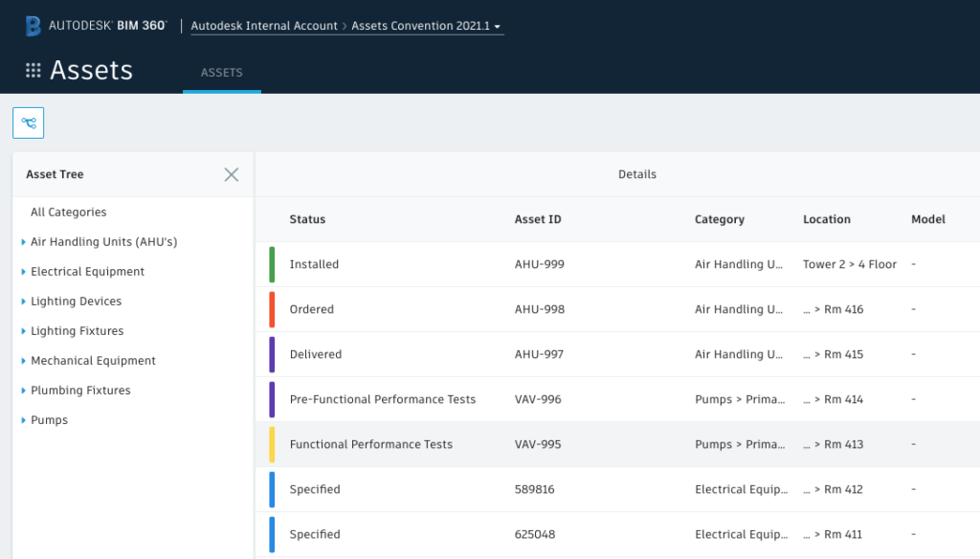
Task: Sort the table by Asset ID
Action: [x=537, y=219]
